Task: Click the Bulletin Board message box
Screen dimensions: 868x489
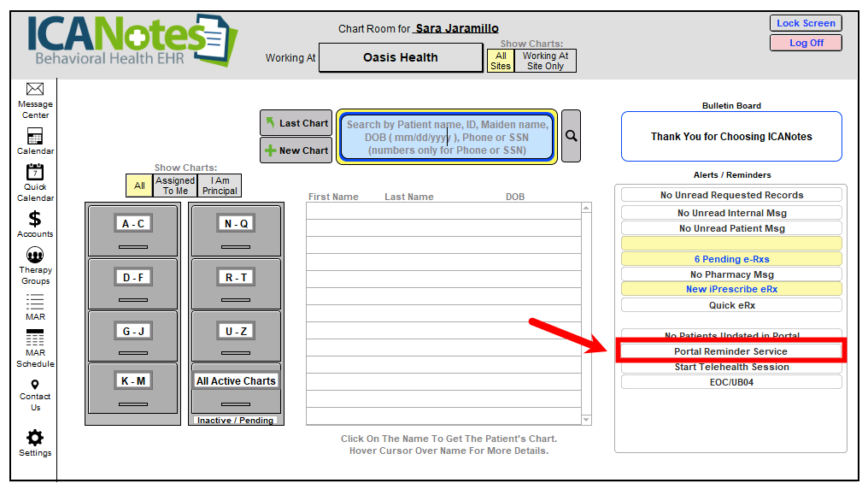Action: click(x=731, y=137)
